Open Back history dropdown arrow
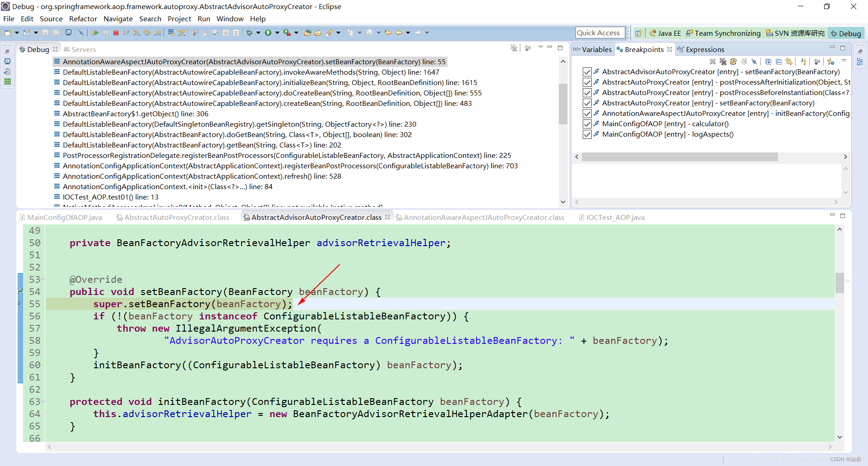This screenshot has height=466, width=868. pyautogui.click(x=408, y=33)
